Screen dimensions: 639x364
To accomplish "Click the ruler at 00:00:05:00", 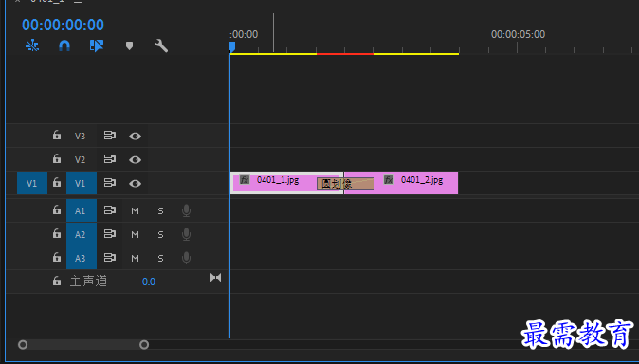I will pos(518,35).
